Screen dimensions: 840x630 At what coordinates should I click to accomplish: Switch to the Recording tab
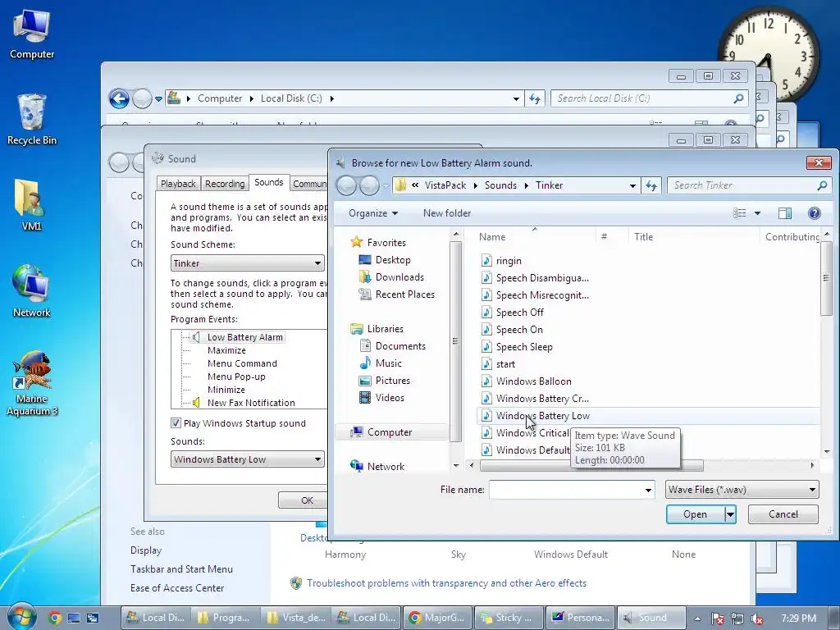(x=225, y=184)
